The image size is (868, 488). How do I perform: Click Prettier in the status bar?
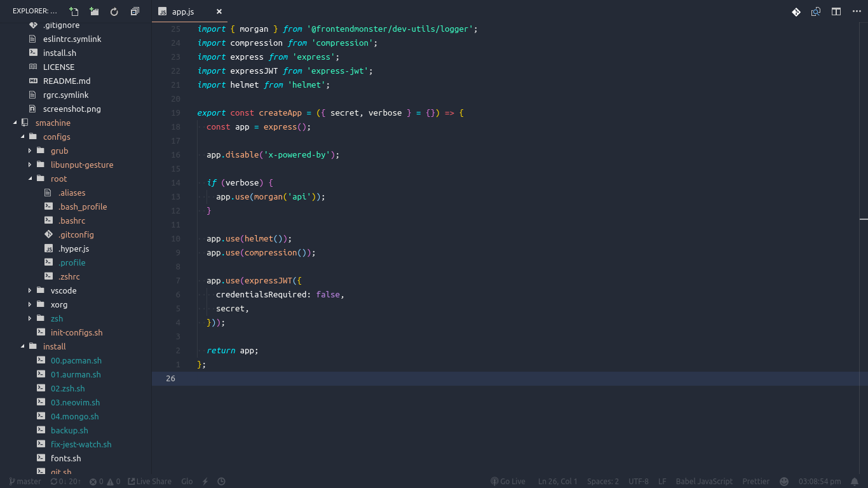(x=756, y=482)
